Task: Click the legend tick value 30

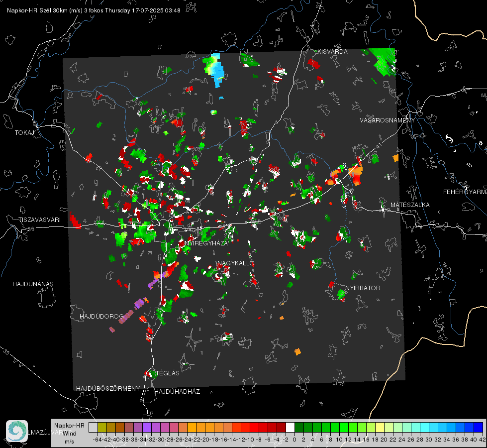Action: click(429, 440)
